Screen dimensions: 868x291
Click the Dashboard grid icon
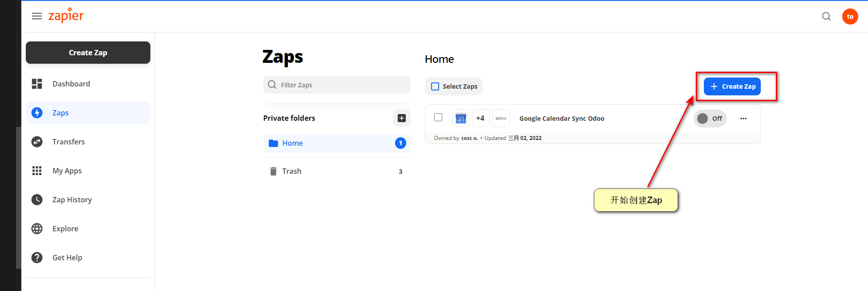37,84
